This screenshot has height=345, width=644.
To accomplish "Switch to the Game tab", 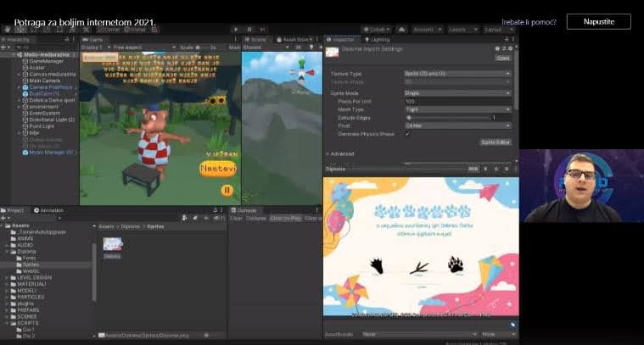I will tap(92, 39).
